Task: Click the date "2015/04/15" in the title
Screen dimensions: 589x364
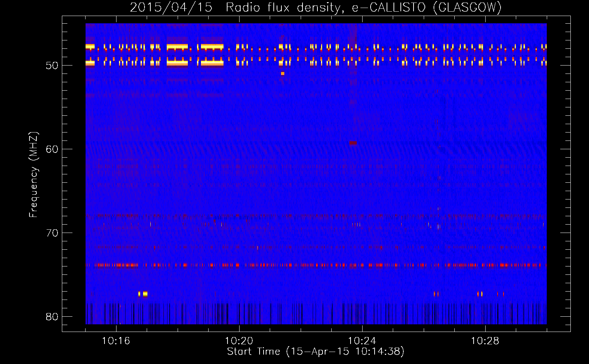Action: coord(171,7)
